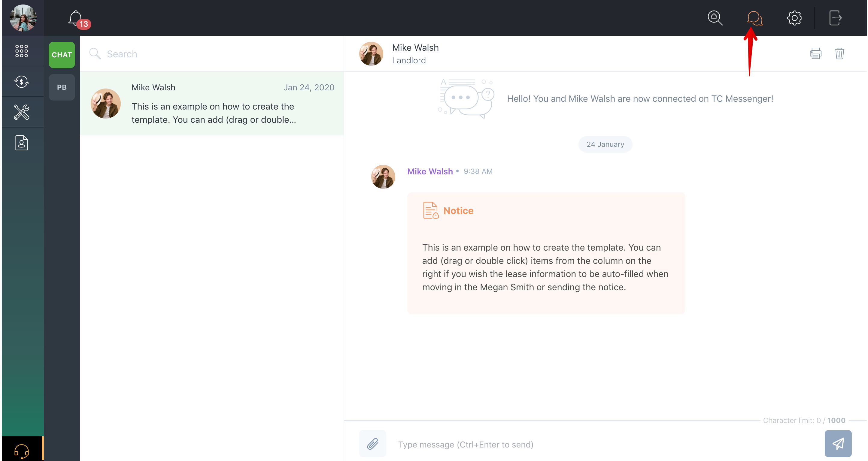Click the Search conversations field

click(x=212, y=54)
